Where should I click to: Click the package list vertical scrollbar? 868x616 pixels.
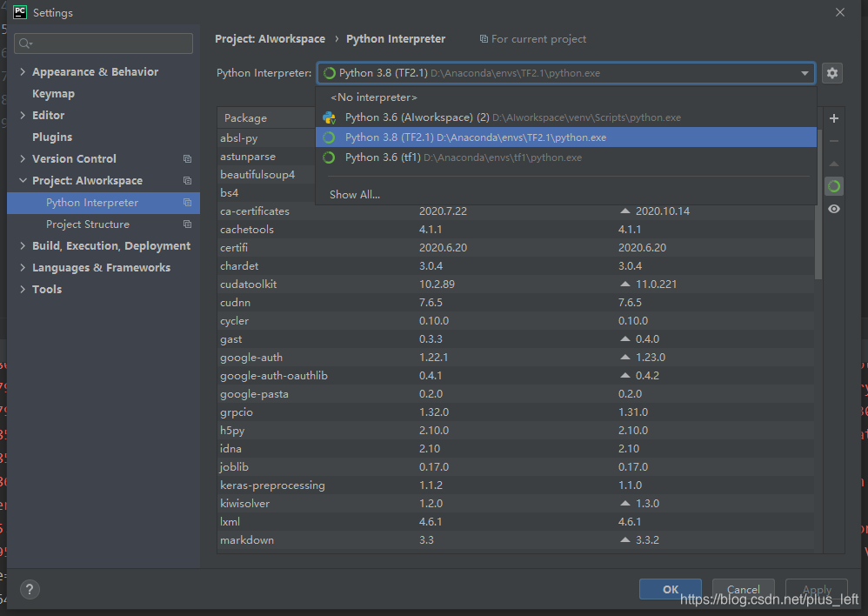818,204
